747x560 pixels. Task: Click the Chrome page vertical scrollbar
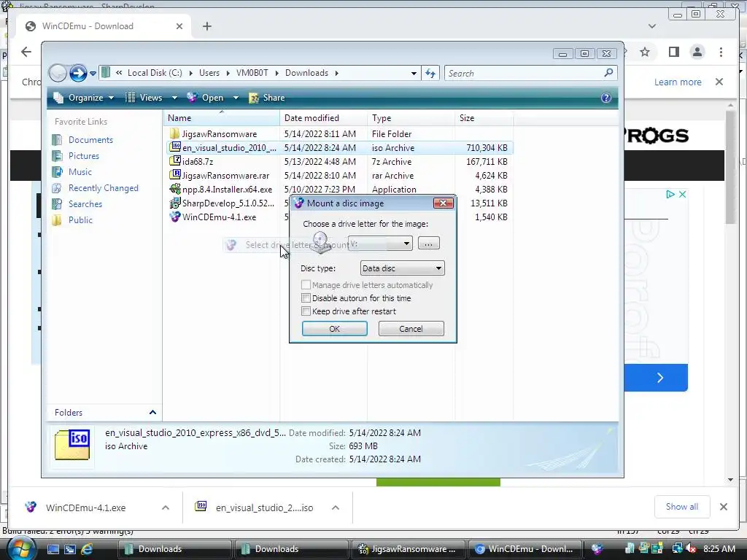(x=730, y=167)
